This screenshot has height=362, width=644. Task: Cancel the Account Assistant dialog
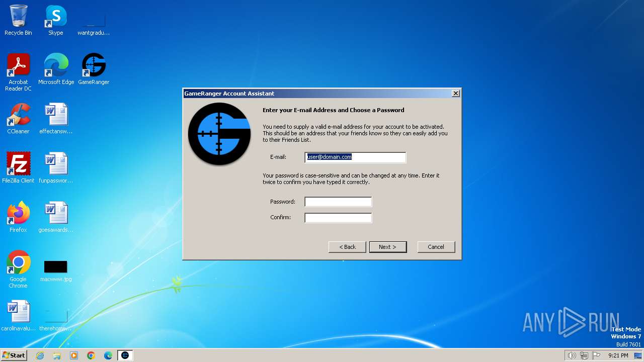pos(436,247)
